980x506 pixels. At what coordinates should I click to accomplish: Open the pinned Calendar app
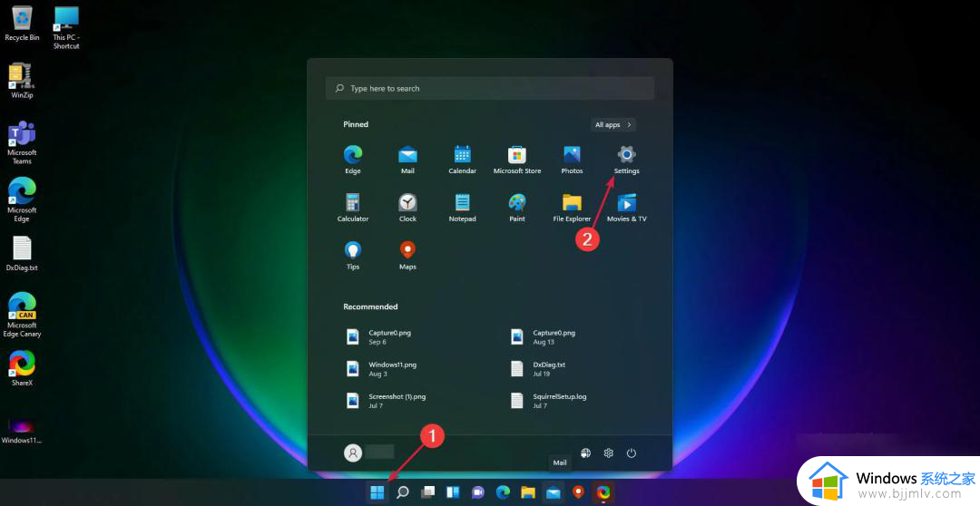[x=463, y=160]
